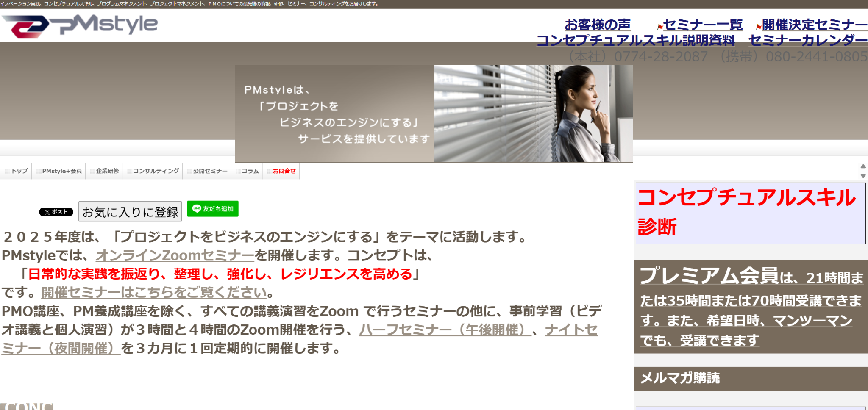The width and height of the screenshot is (868, 410).
Task: Click the scroll down arrow above sidebar
Action: click(x=863, y=176)
